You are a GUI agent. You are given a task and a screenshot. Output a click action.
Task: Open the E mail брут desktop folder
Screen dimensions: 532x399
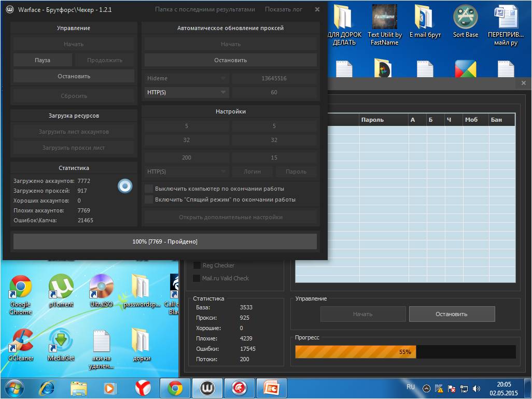[x=425, y=21]
